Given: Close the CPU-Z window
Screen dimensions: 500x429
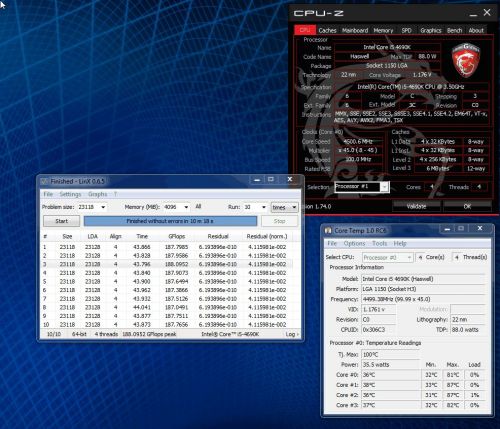Looking at the screenshot, I should pyautogui.click(x=487, y=13).
